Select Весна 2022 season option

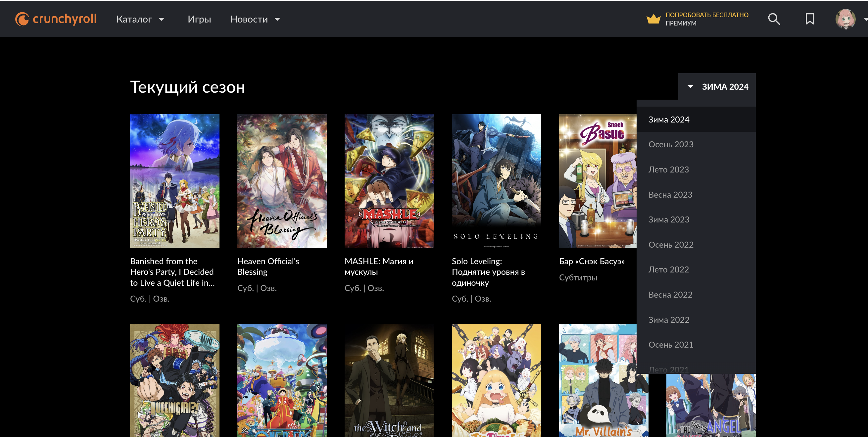(696, 294)
